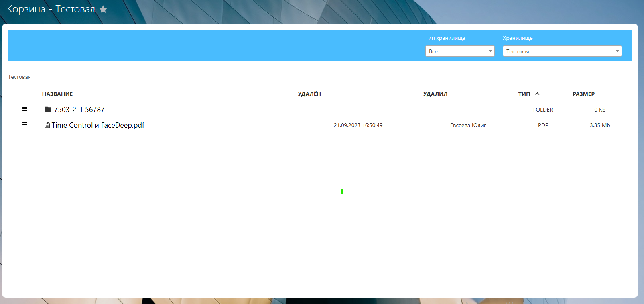Screen dimensions: 644x304
Task: Click the document icon of Time Control file
Action: click(47, 125)
